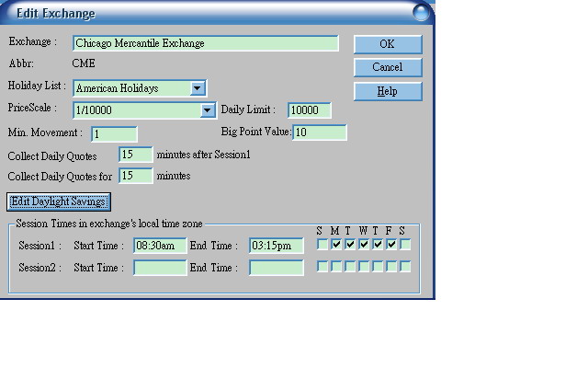Click the round orb in title bar
The width and height of the screenshot is (588, 368).
pos(421,12)
